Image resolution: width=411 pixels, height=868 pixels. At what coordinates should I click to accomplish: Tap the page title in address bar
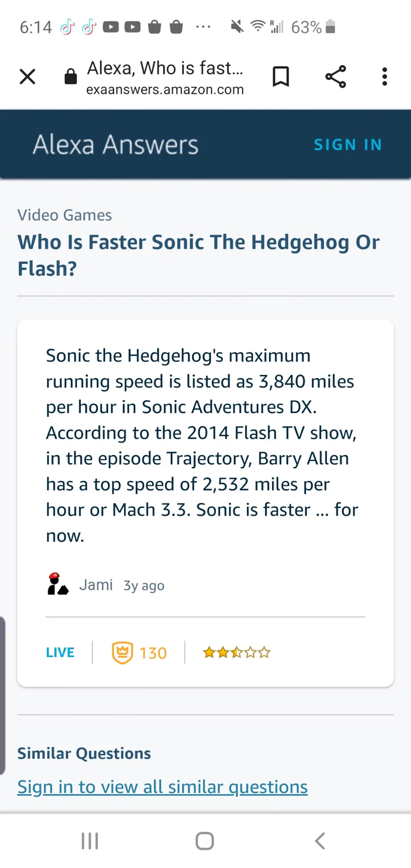point(165,68)
